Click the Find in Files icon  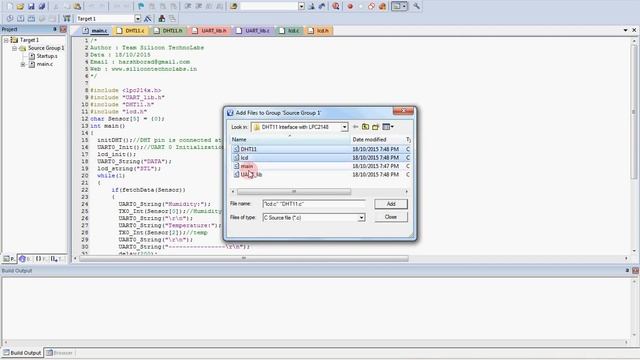pos(233,6)
